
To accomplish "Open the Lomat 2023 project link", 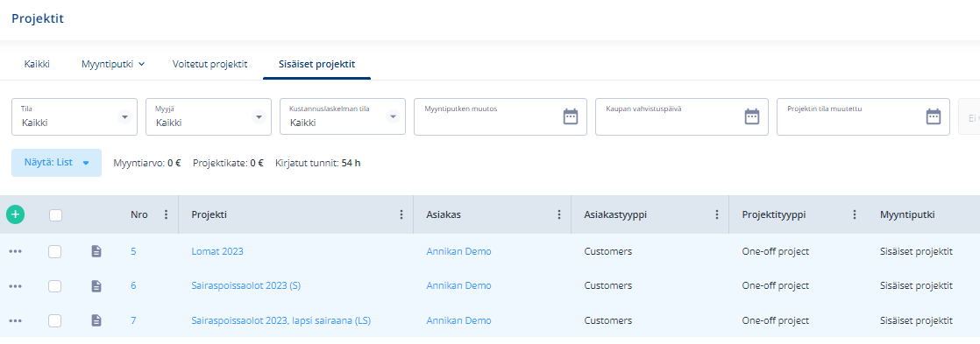I will (217, 251).
